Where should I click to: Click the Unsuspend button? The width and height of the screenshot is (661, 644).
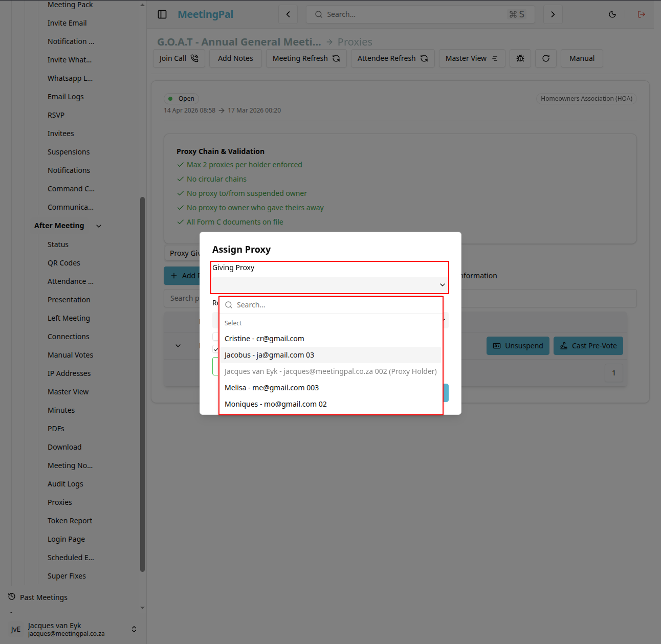[x=518, y=346]
